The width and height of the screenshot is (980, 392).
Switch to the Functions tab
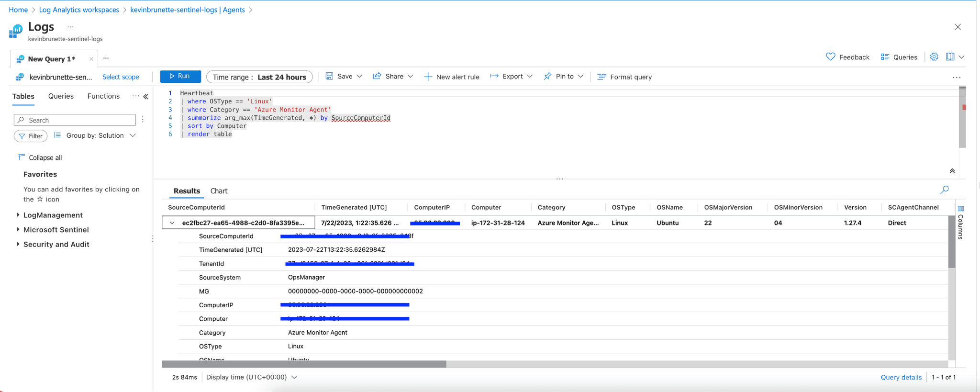[x=103, y=96]
